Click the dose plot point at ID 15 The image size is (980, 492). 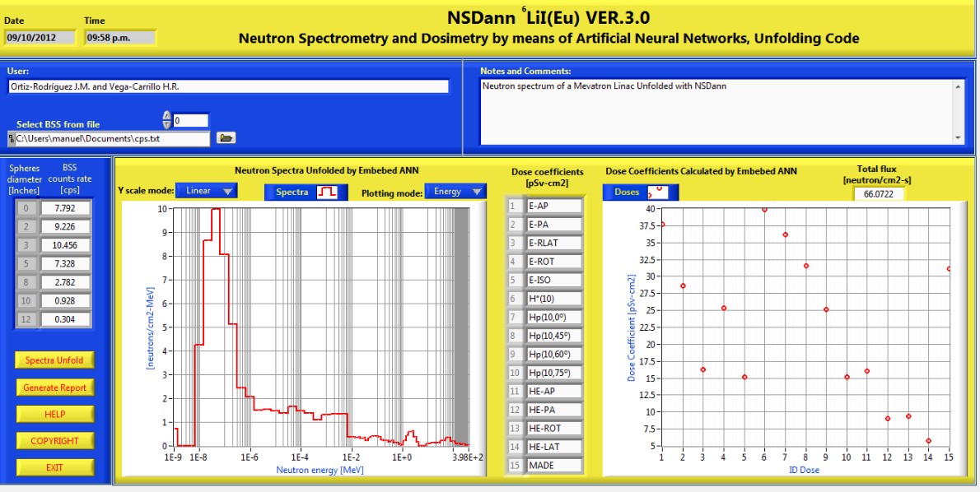point(949,269)
